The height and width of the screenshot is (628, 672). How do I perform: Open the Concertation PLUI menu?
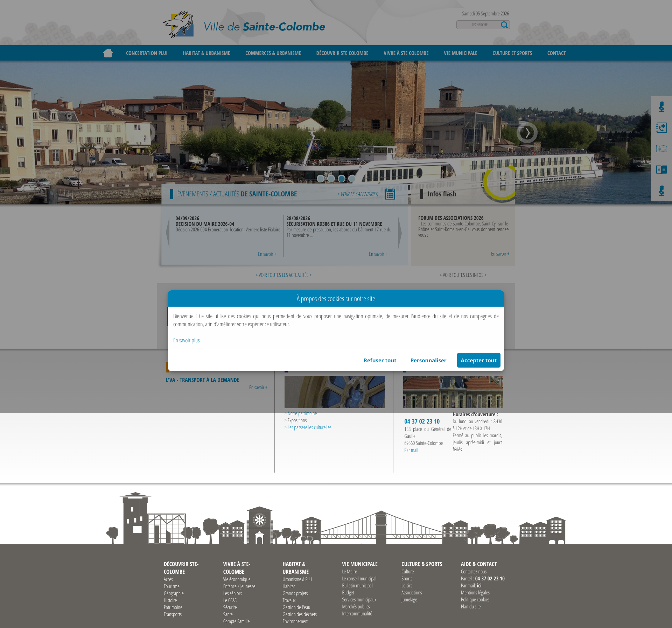coord(147,53)
